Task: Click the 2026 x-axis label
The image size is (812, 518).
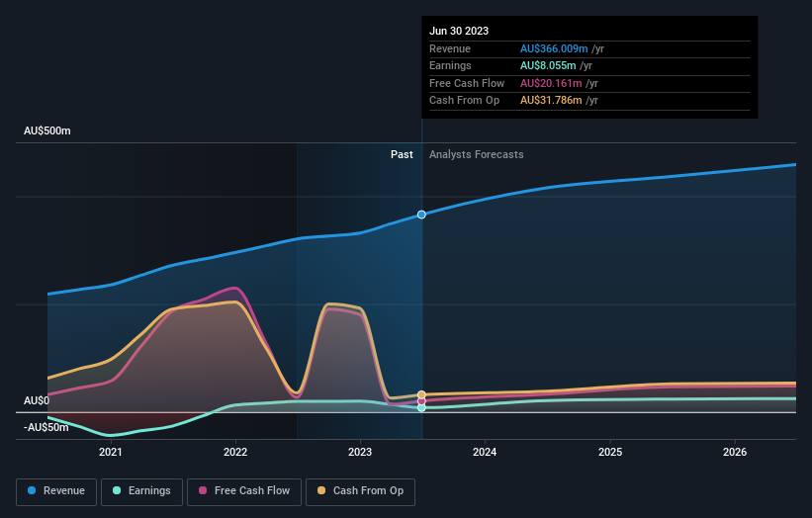Action: click(735, 452)
